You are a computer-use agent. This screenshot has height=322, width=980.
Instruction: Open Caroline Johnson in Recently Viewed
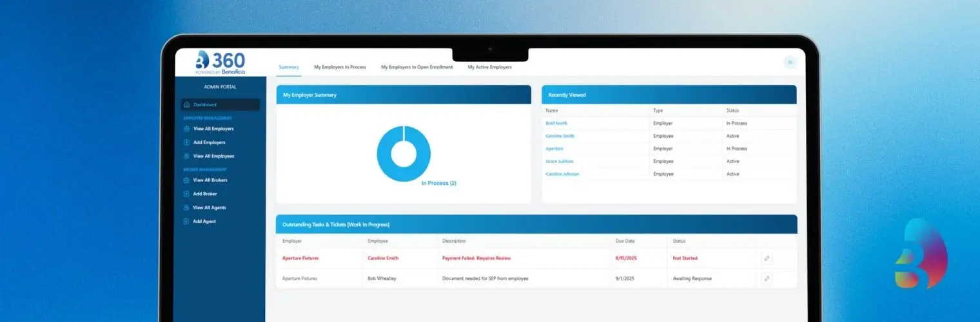(562, 174)
